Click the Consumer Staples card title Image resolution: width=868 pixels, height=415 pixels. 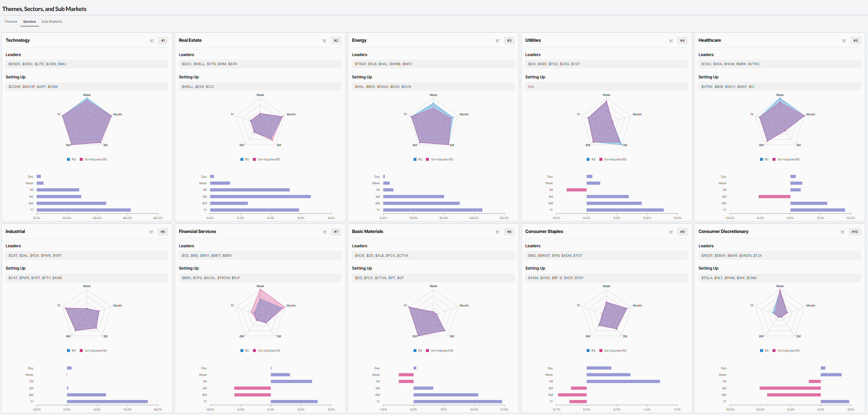pyautogui.click(x=544, y=231)
